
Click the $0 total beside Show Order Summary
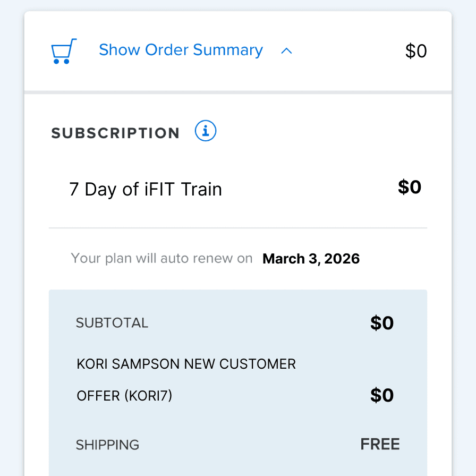click(x=416, y=50)
